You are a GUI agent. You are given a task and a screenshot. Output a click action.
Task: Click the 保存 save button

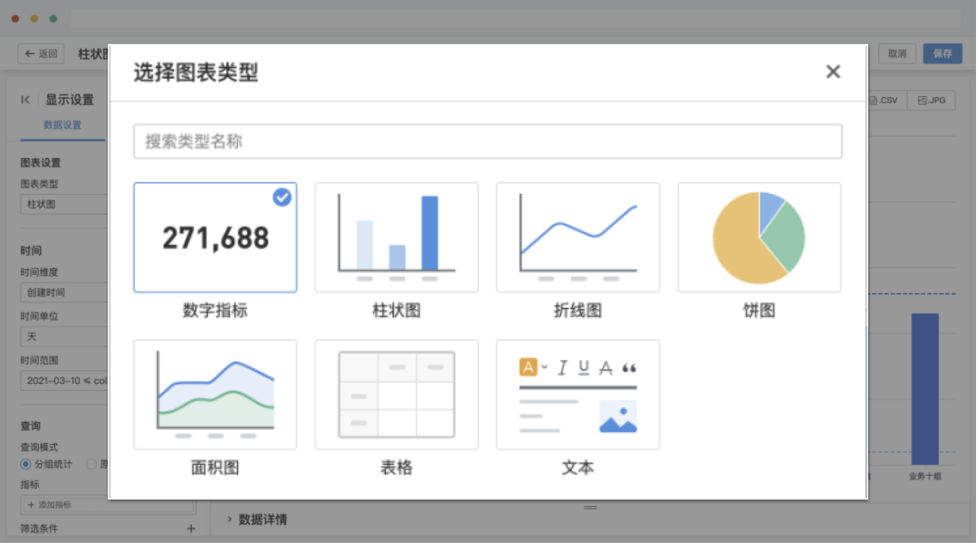(942, 54)
